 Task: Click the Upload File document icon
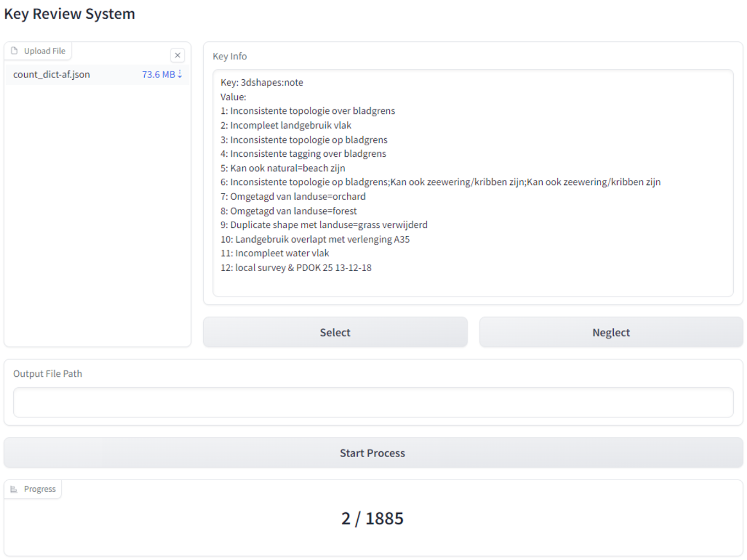pyautogui.click(x=14, y=51)
